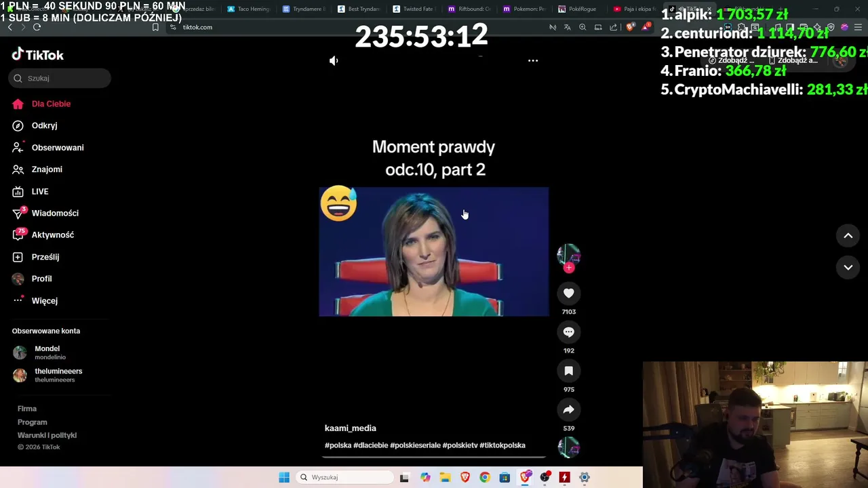Open the Znajomi page
This screenshot has height=488, width=868.
(37, 169)
